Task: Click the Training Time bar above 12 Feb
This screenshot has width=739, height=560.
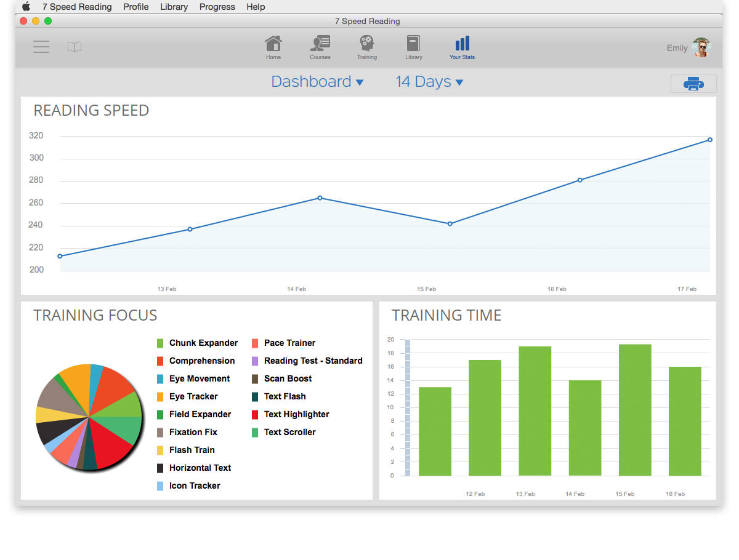Action: tap(485, 418)
